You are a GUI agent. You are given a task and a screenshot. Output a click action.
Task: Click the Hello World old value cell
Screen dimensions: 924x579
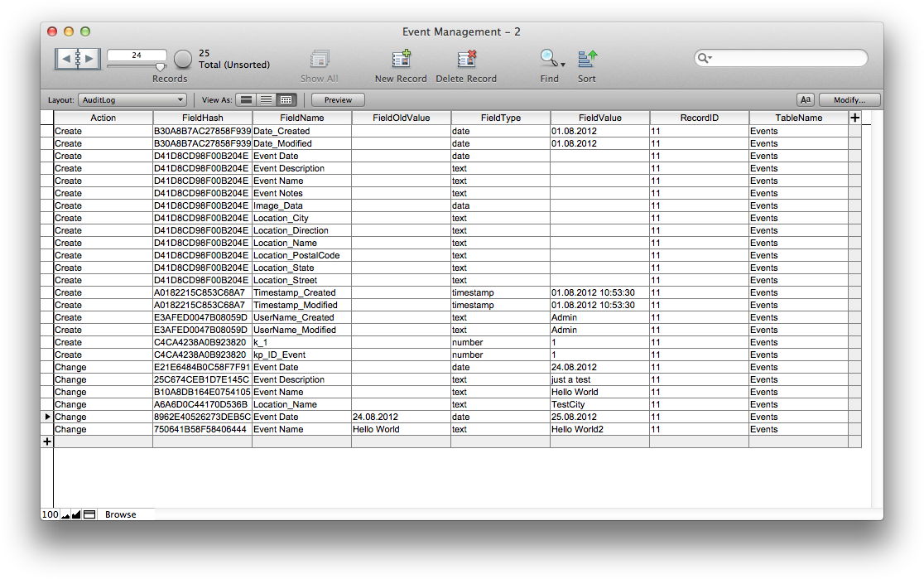pos(402,429)
